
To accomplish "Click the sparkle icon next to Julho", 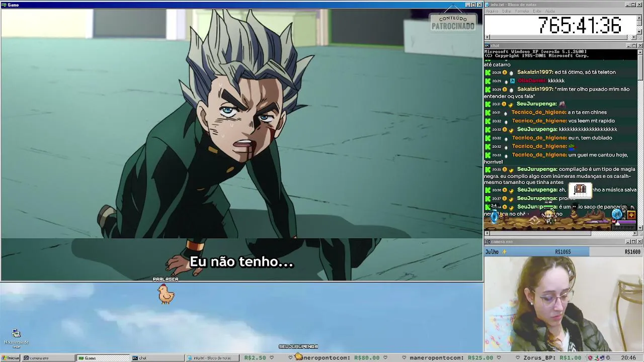I will [x=504, y=252].
